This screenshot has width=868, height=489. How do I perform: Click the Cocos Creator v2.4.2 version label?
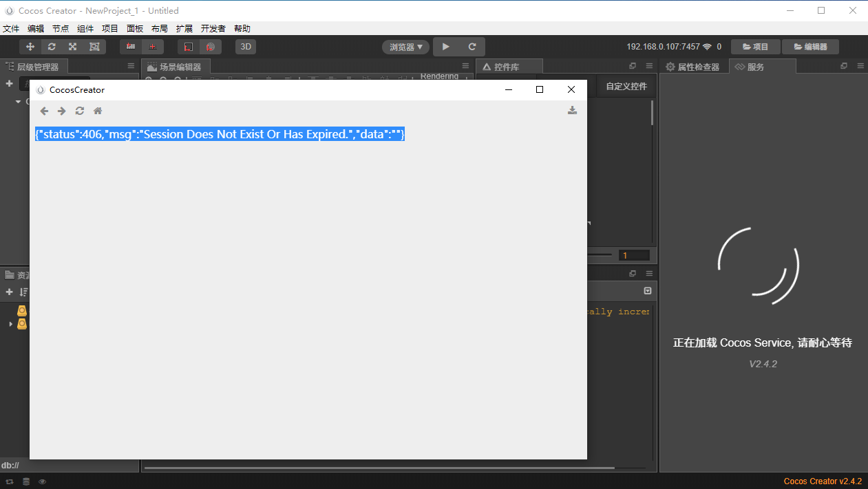[x=823, y=481]
